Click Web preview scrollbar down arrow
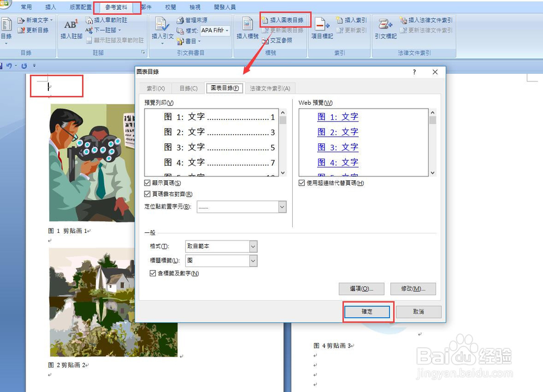 point(433,173)
